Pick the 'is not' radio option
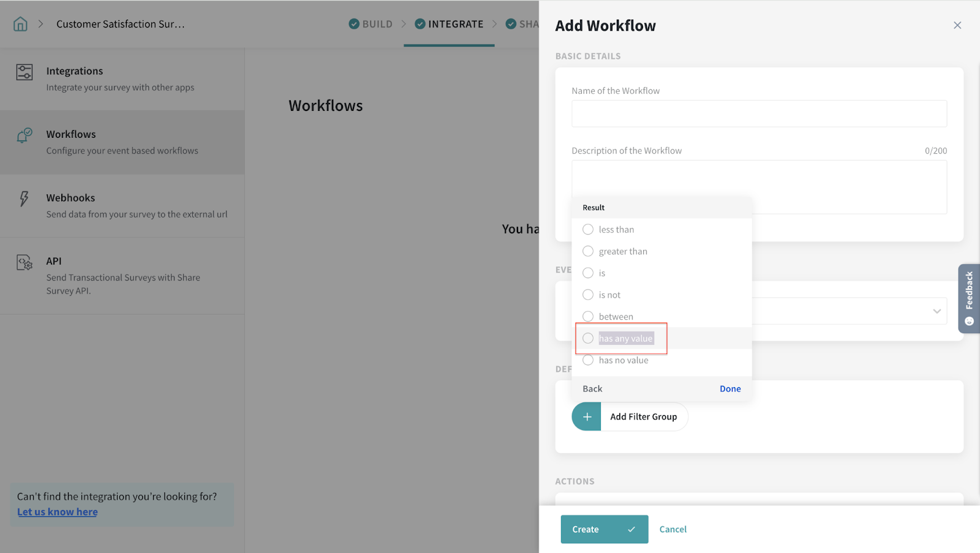This screenshot has width=980, height=553. (x=588, y=295)
